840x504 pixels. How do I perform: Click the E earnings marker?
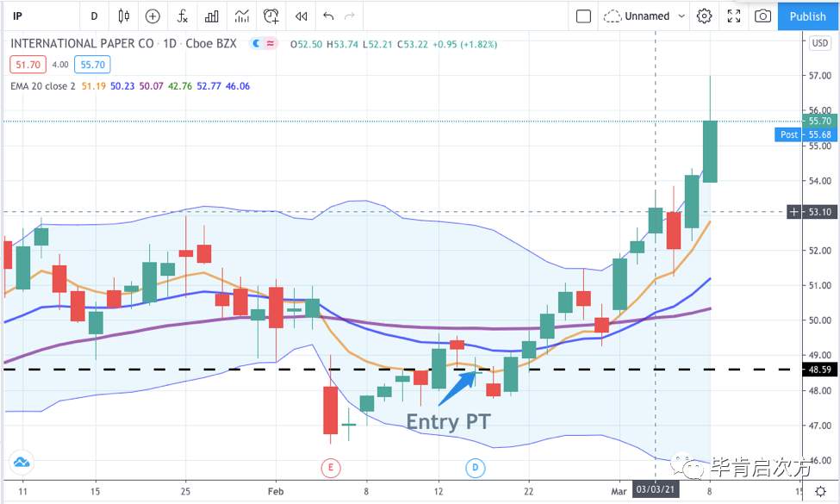[331, 468]
